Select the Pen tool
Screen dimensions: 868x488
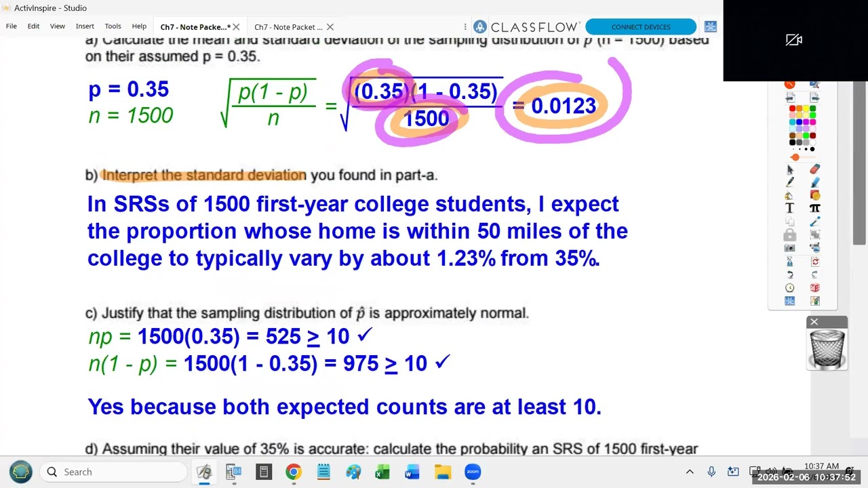pyautogui.click(x=789, y=182)
